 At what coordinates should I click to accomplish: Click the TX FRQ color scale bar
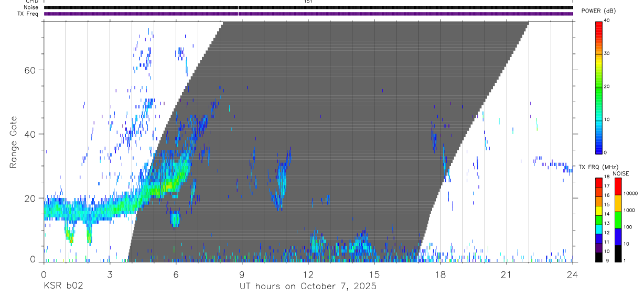pos(599,219)
